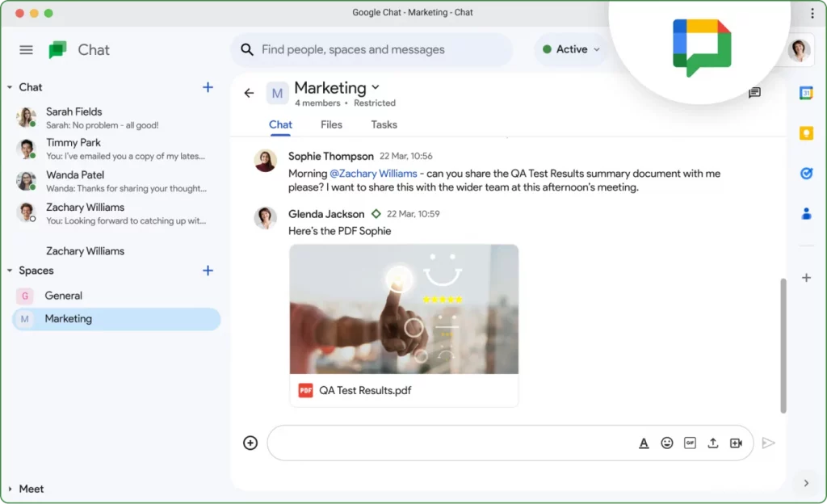Image resolution: width=827 pixels, height=504 pixels.
Task: Open Google Calendar side panel
Action: point(806,94)
